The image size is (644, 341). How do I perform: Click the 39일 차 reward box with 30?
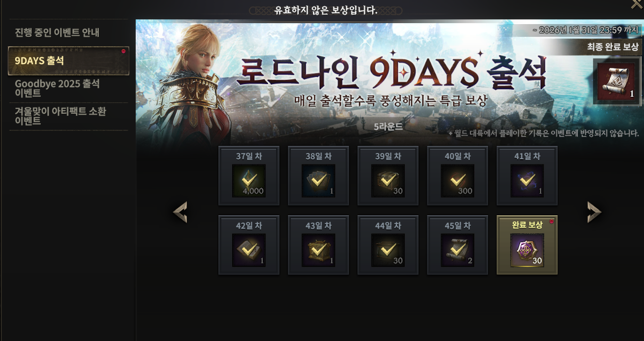coord(388,181)
